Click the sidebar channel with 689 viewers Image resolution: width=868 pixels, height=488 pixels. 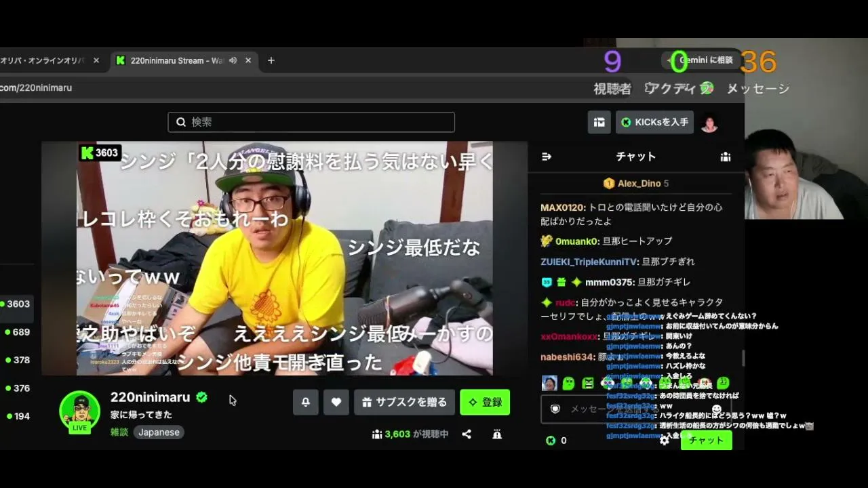click(16, 332)
